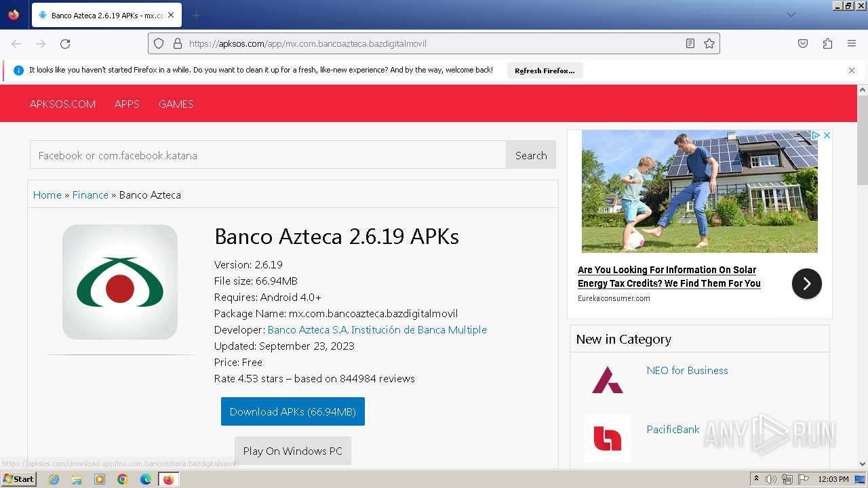The height and width of the screenshot is (488, 868).
Task: Show site security padlock info
Action: coord(178,43)
